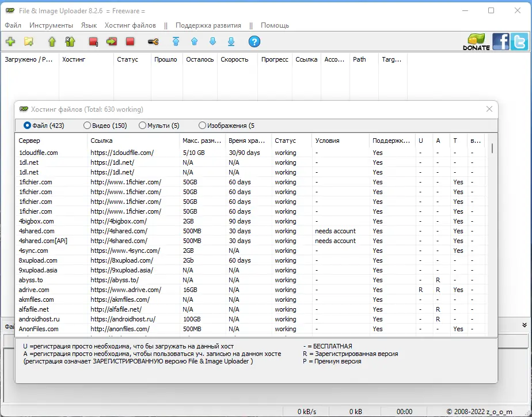Viewport: 532px width, 417px height.
Task: Click the main window Прогресс column header
Action: (275, 59)
